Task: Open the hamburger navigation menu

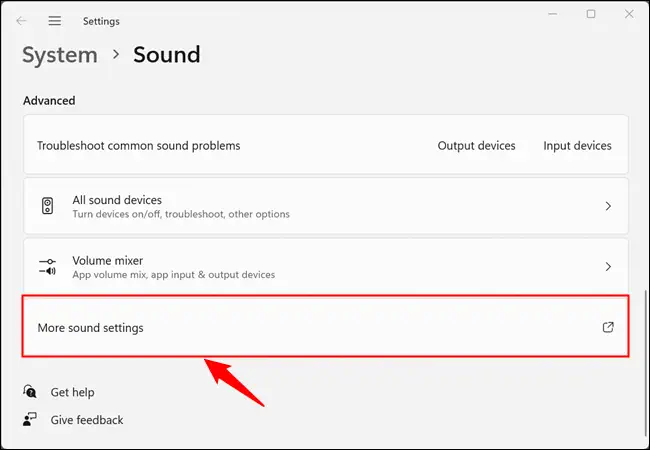Action: coord(55,21)
